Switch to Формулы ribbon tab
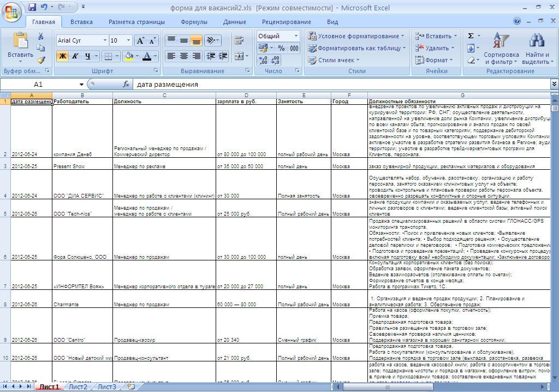 coord(194,22)
